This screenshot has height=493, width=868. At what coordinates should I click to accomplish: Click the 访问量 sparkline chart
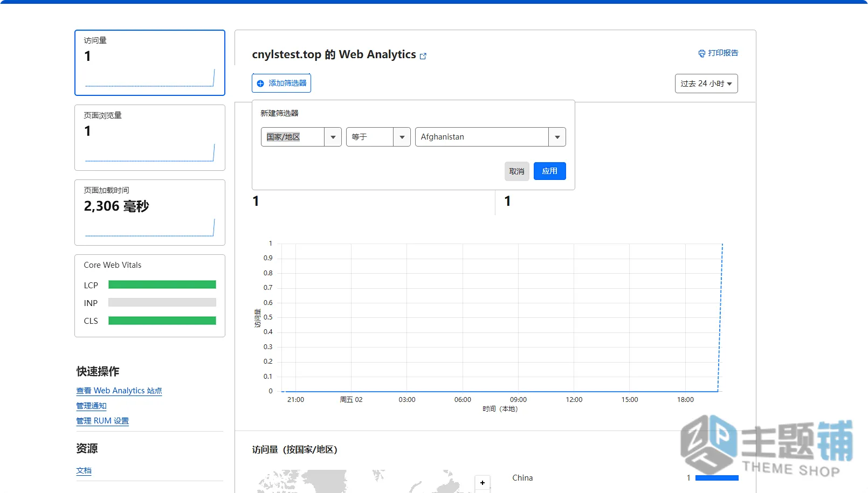coord(150,78)
